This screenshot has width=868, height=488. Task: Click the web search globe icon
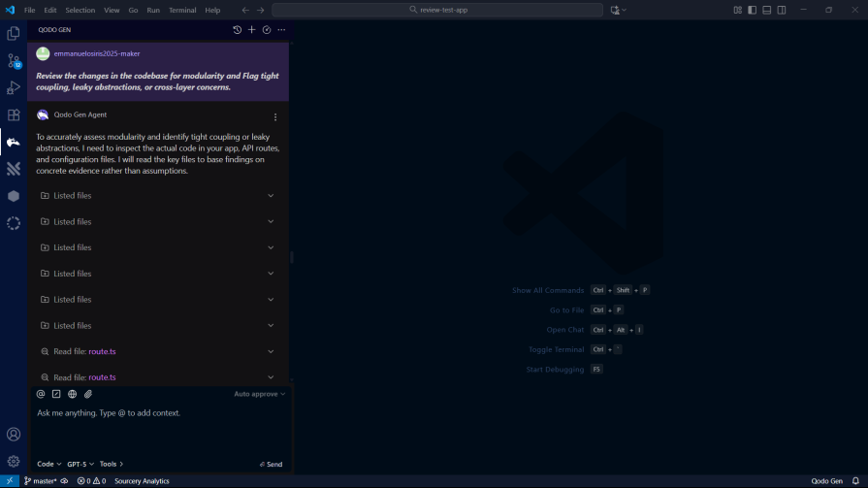(72, 394)
